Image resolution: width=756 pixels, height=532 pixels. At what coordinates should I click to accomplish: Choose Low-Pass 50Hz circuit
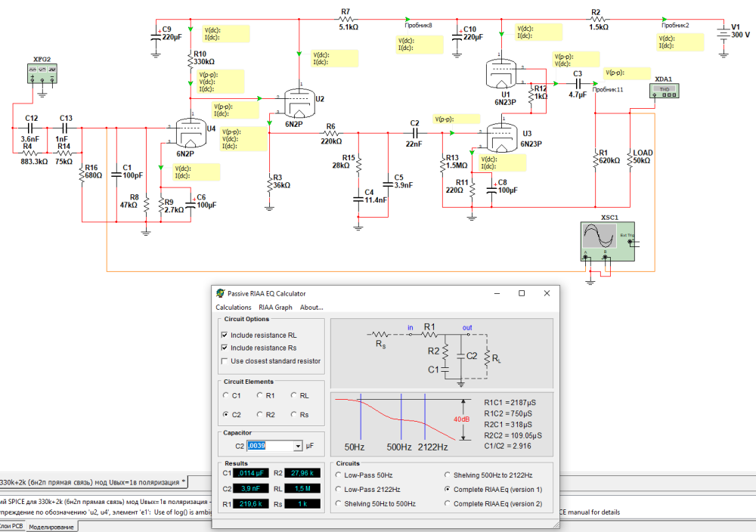point(339,475)
